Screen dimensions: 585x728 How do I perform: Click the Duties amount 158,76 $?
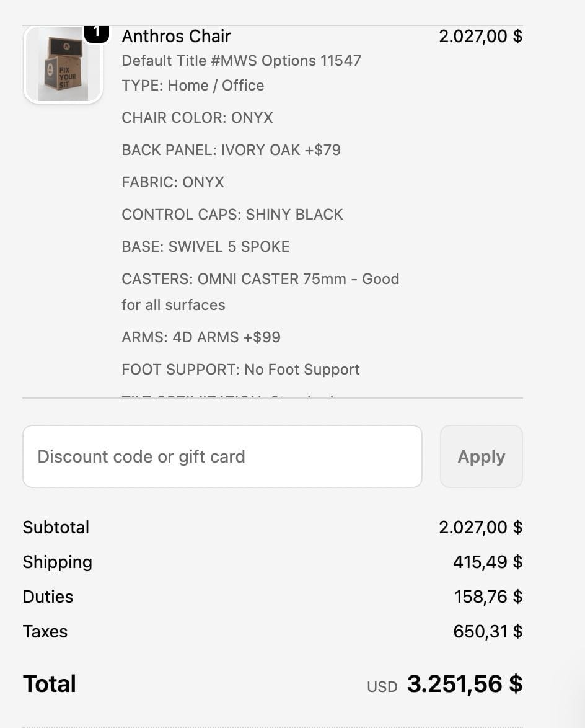coord(488,597)
